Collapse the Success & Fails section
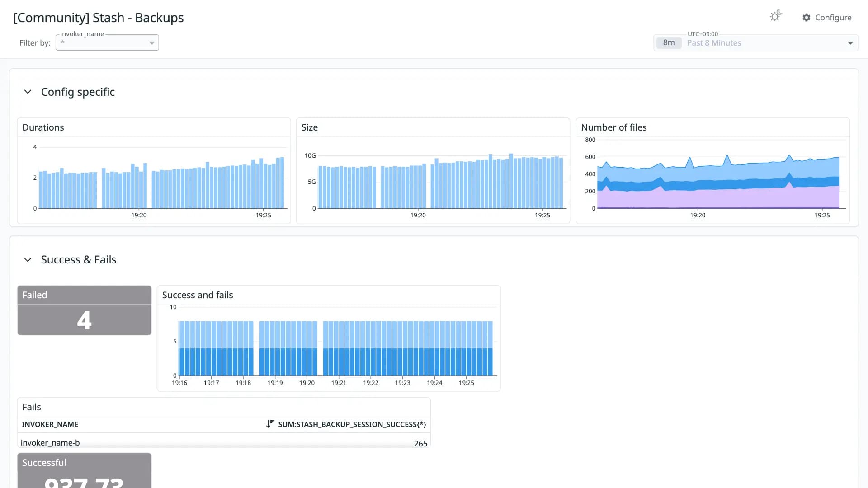This screenshot has width=868, height=488. tap(28, 260)
